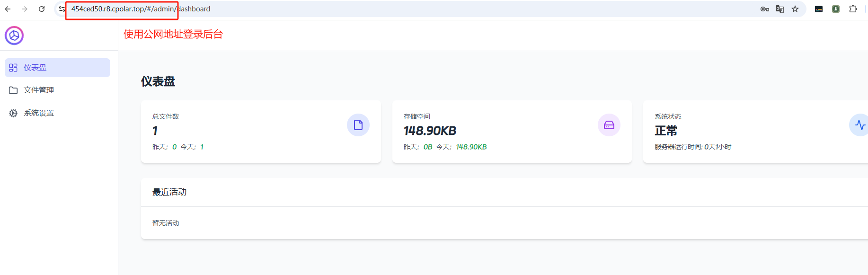The height and width of the screenshot is (275, 868).
Task: Open 文件管理 in the sidebar
Action: pyautogui.click(x=57, y=90)
